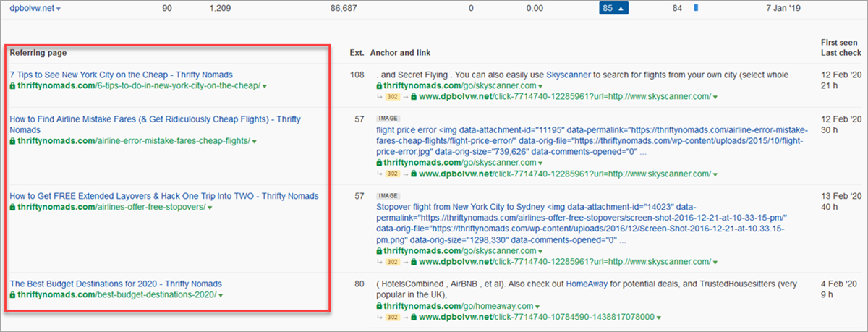Expand caret next to airline-error-mistake-fares URL

pyautogui.click(x=255, y=142)
